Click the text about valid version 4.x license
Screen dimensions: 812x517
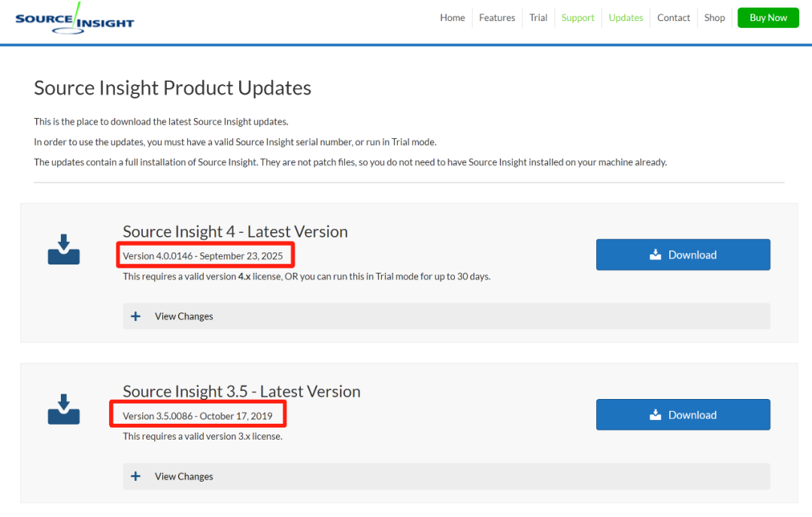point(307,277)
